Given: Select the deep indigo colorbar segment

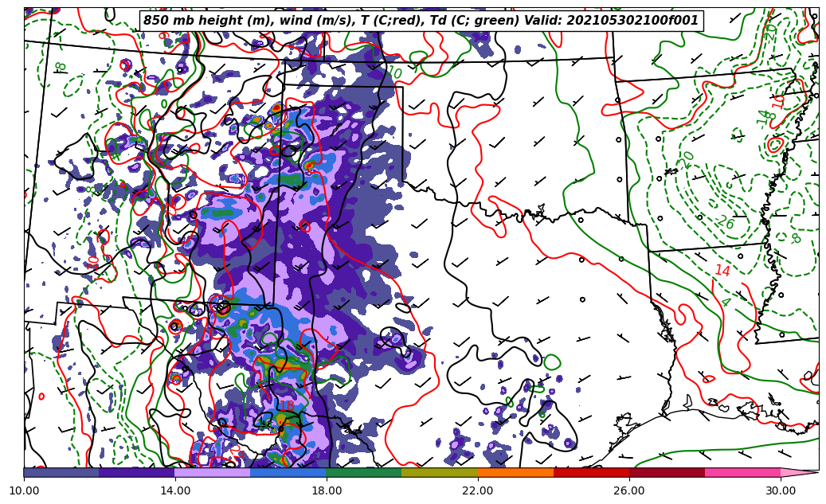Looking at the screenshot, I should pyautogui.click(x=137, y=472).
